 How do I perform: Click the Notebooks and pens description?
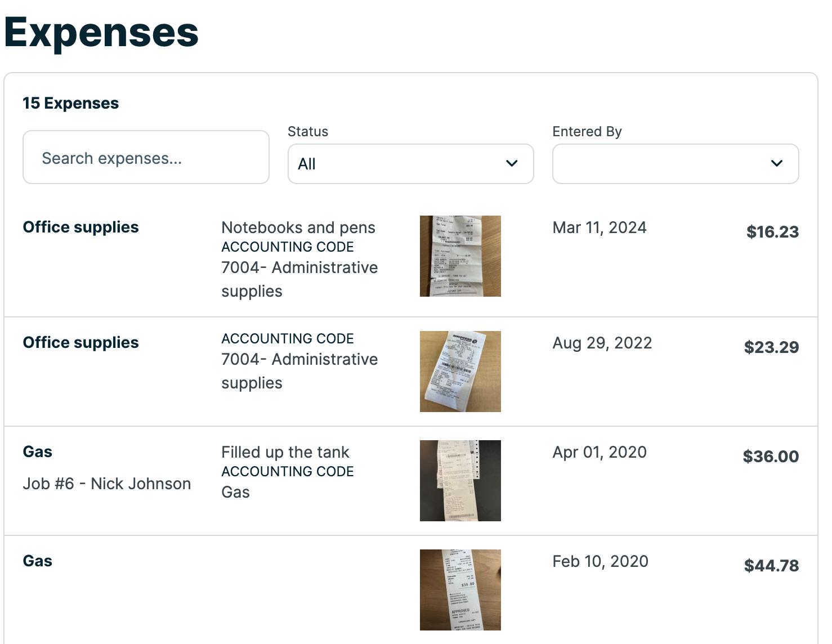(x=298, y=228)
